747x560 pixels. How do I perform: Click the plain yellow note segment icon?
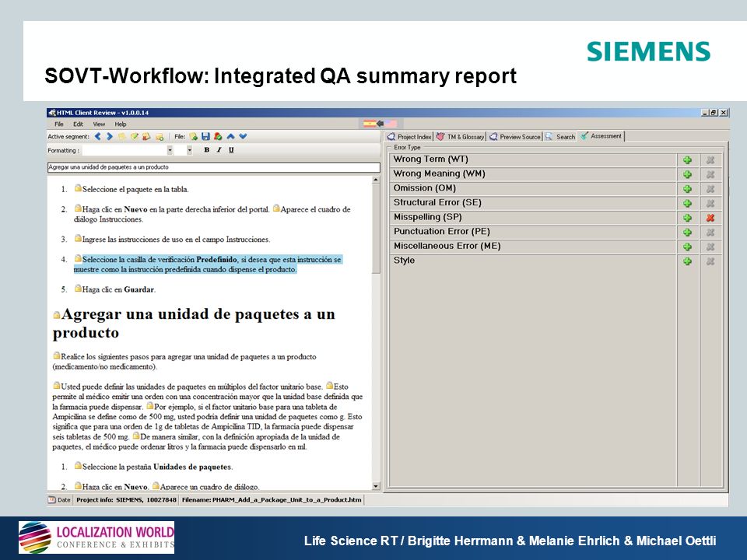(x=122, y=137)
